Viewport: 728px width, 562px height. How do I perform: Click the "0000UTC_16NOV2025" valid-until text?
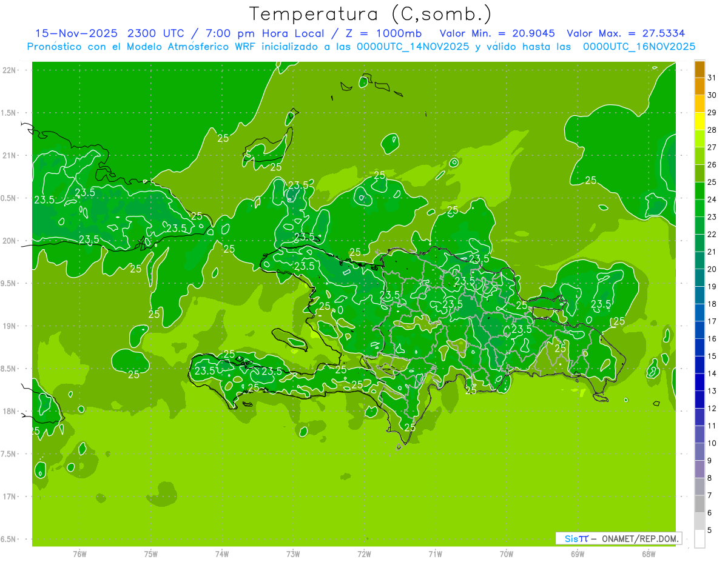(x=639, y=47)
